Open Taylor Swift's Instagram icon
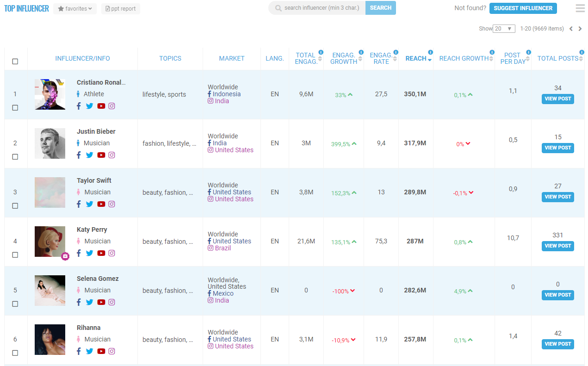Image resolution: width=588 pixels, height=366 pixels. pos(111,204)
